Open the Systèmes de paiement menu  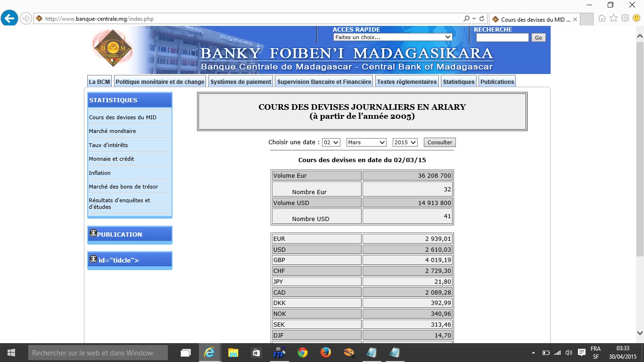(240, 82)
